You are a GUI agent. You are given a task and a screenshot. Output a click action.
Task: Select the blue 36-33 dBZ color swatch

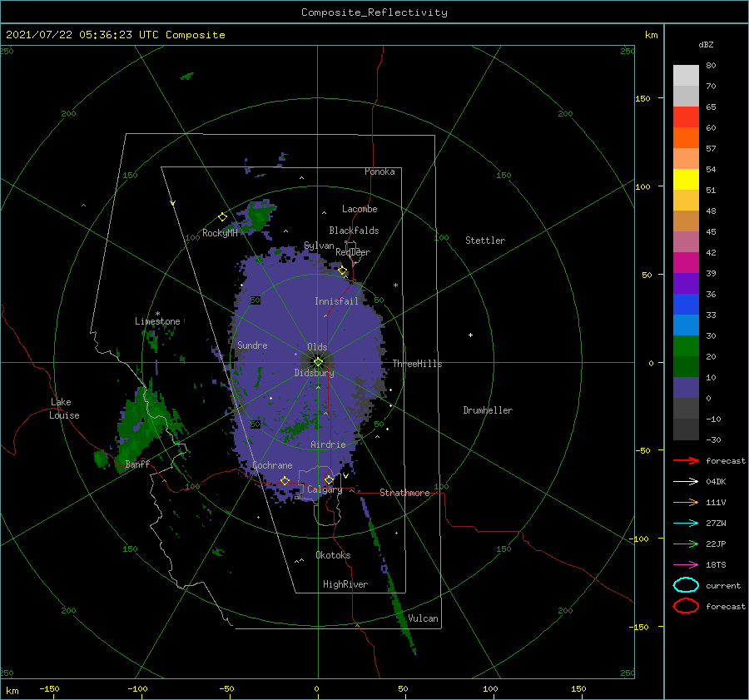(x=686, y=305)
